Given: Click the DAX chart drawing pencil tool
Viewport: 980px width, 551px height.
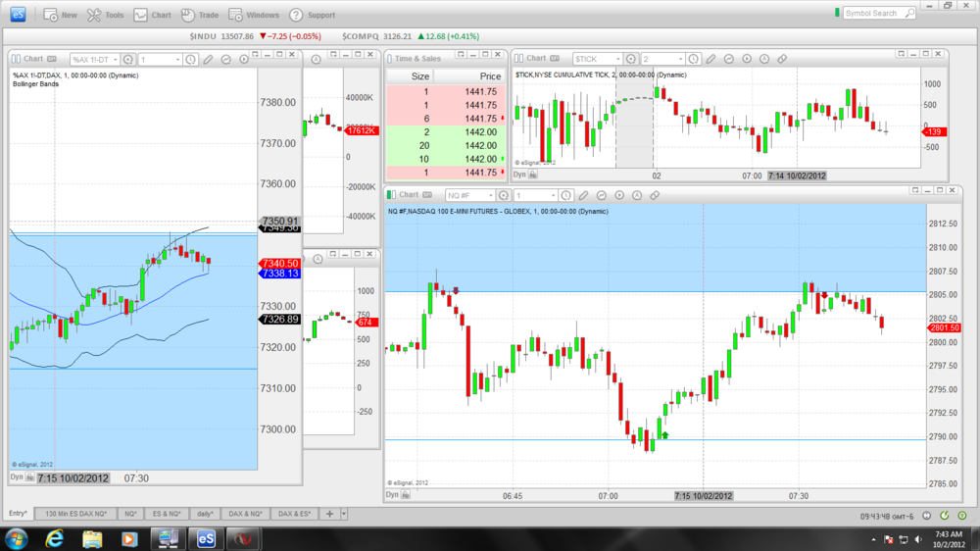Looking at the screenshot, I should pos(208,60).
